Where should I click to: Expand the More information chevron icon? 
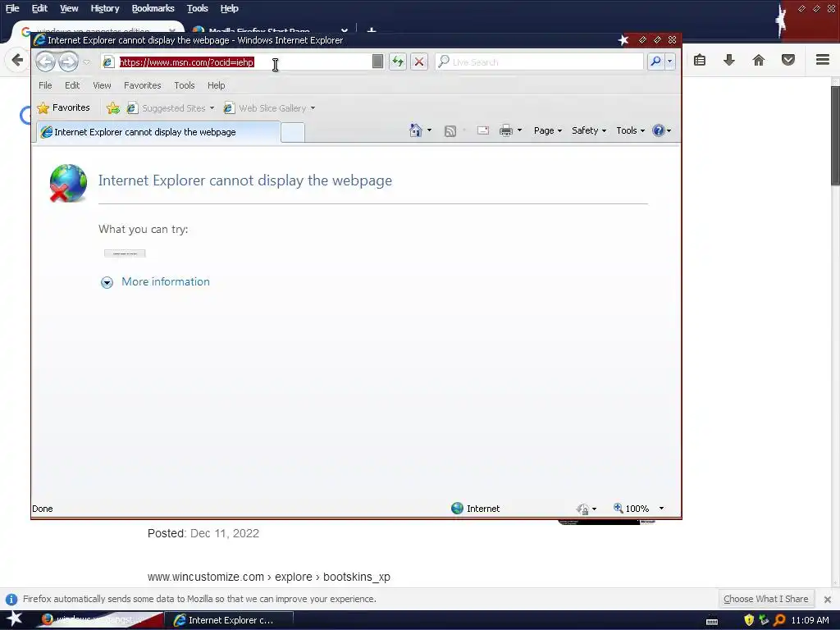(x=107, y=282)
